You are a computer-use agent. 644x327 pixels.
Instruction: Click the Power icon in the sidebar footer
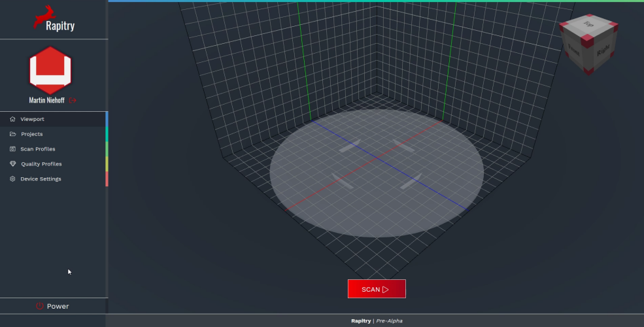[39, 306]
